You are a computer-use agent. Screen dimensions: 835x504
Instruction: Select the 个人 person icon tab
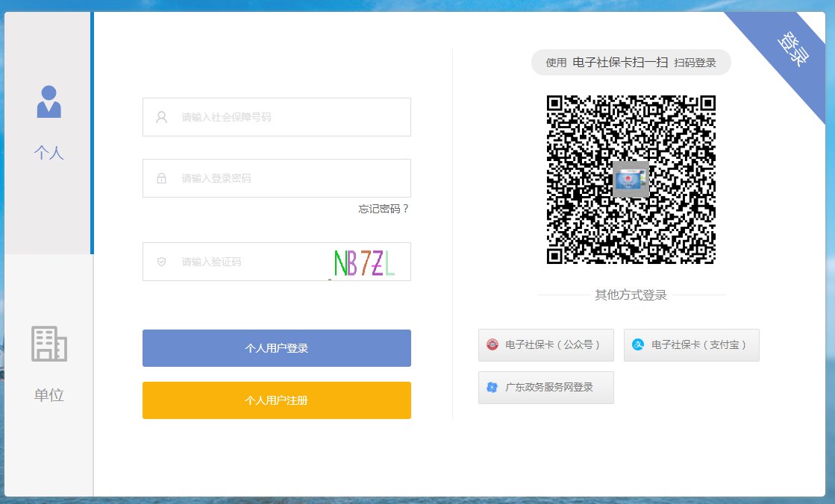pos(49,101)
